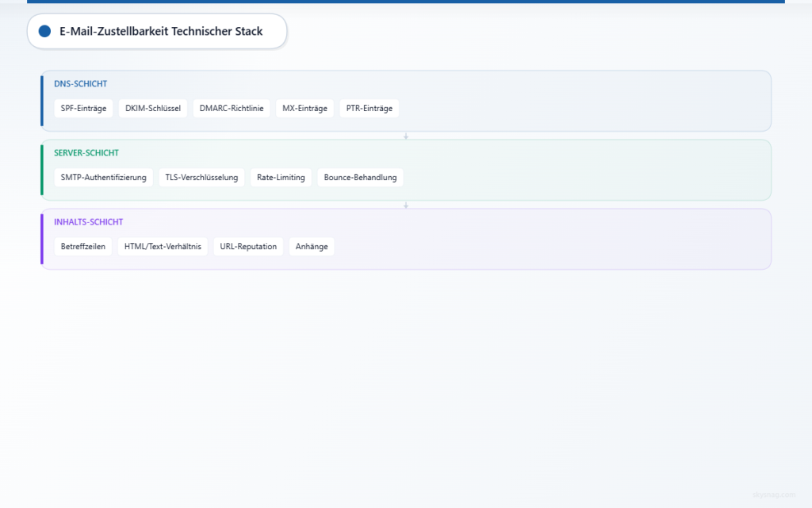Select the DNS-SCHICHT layer heading
Viewport: 812px width, 508px height.
80,83
